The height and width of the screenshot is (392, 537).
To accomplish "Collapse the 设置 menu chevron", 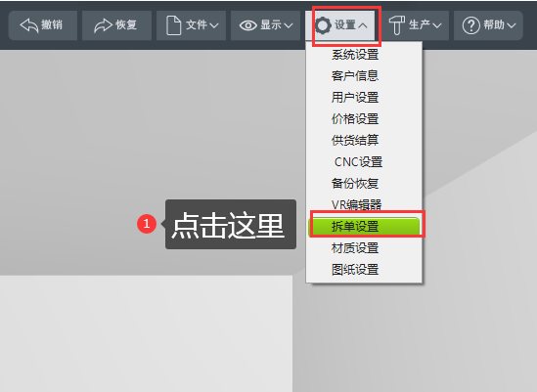I will 363,25.
